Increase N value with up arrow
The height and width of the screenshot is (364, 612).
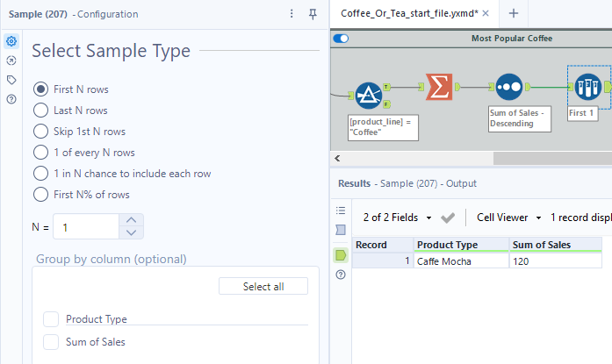pyautogui.click(x=131, y=220)
